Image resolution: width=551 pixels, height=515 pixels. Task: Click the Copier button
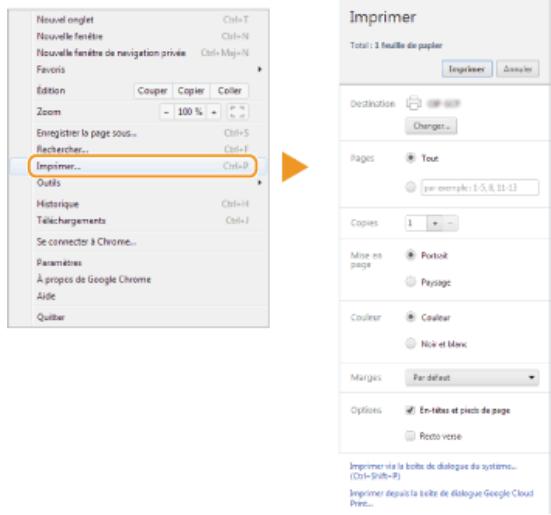[191, 91]
